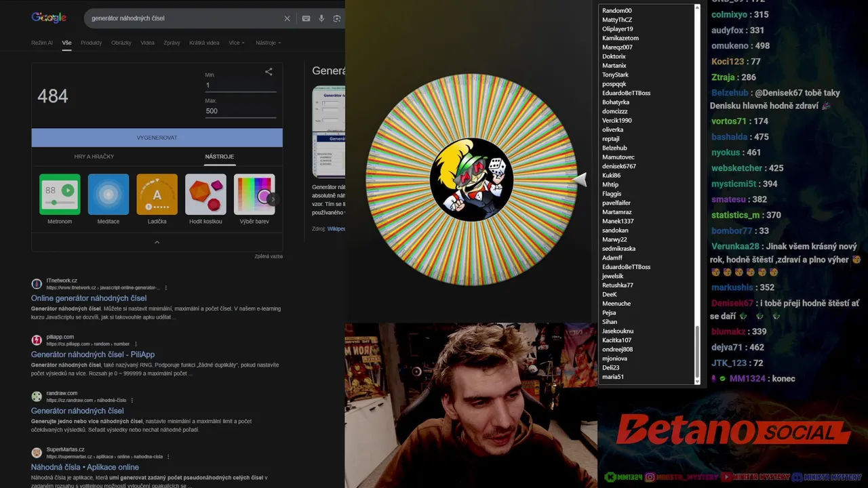
Task: Show more tools with the carousel arrow
Action: point(273,199)
